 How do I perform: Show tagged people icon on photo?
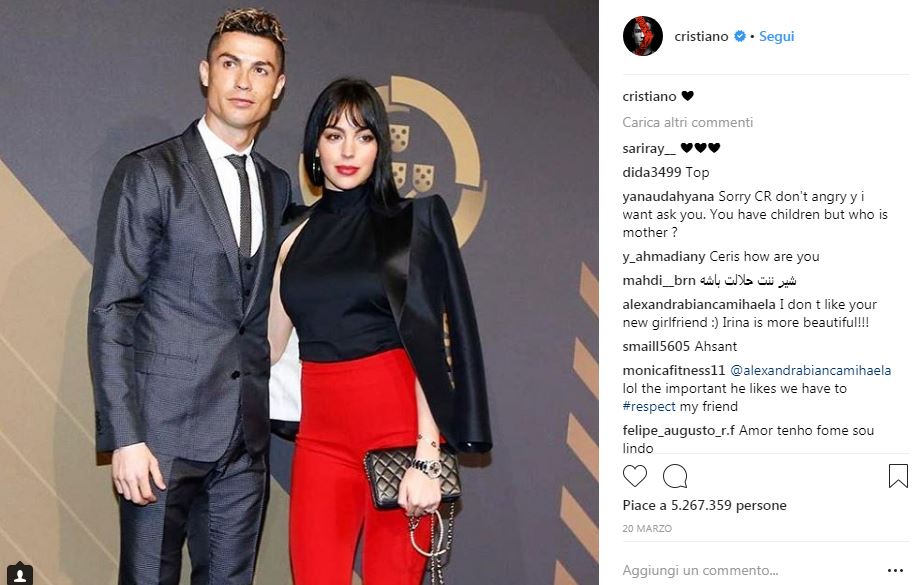click(x=20, y=574)
